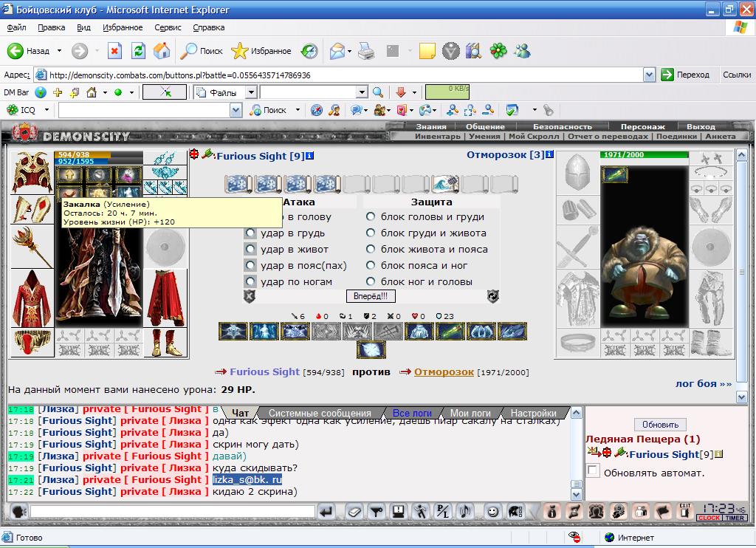Open the ICQ Поиск dropdown arrow
Viewport: 756px width, 548px height.
298,110
